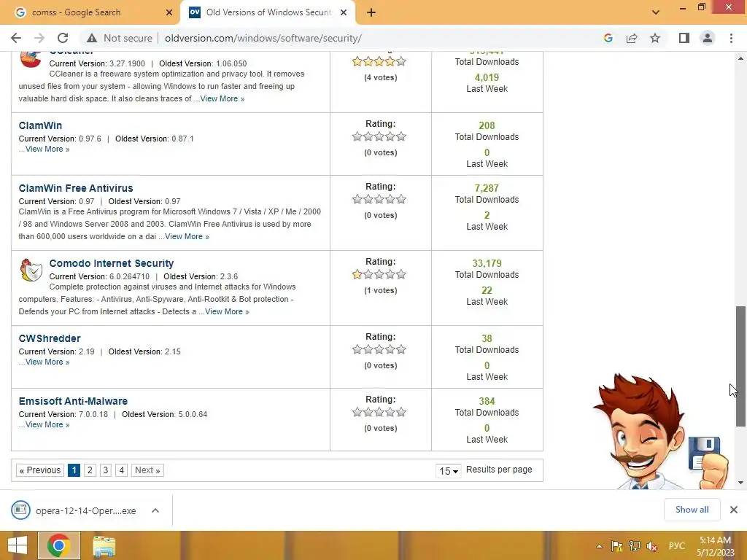
Task: Rate ClamWin using its star rating
Action: [x=379, y=136]
